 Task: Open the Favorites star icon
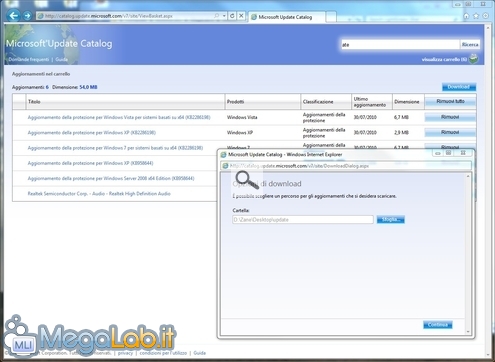[x=476, y=16]
